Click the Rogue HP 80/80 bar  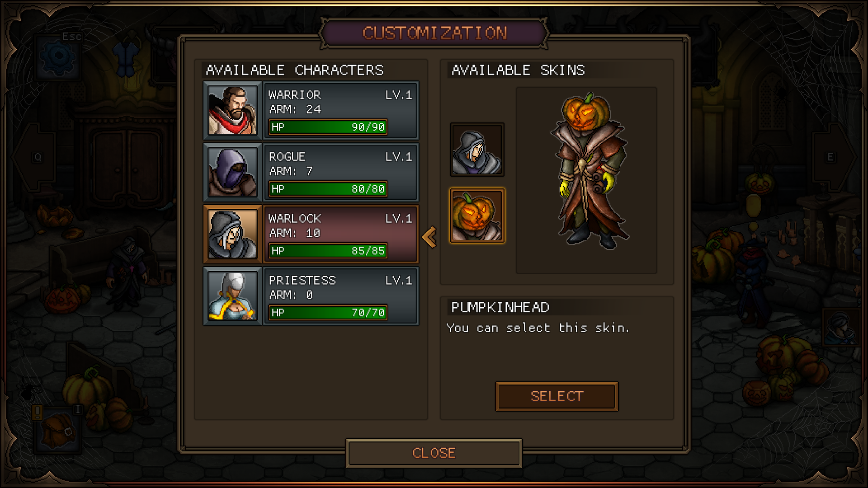[x=328, y=189]
